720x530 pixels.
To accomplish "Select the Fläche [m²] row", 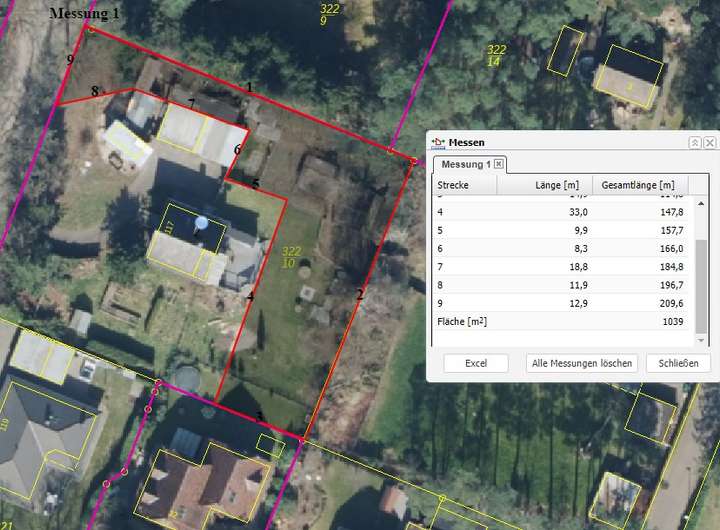I will (560, 320).
